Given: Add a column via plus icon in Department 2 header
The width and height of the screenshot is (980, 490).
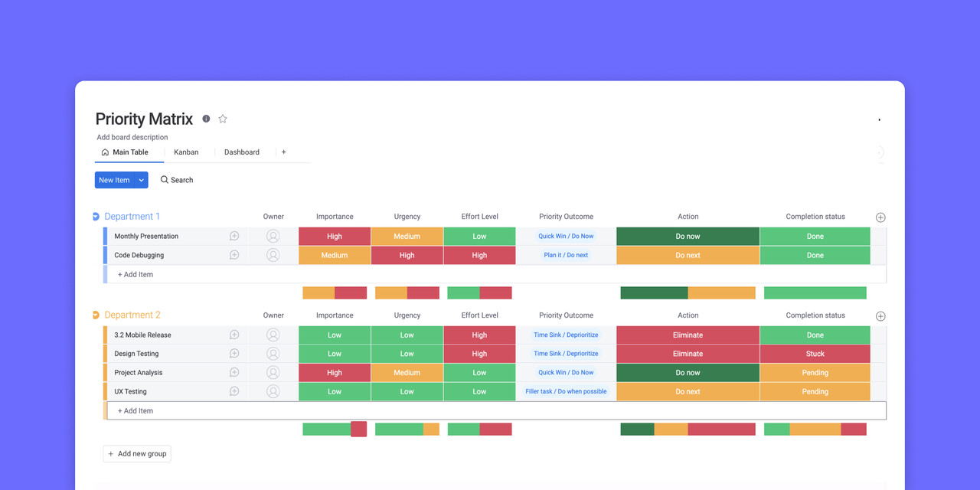Looking at the screenshot, I should pyautogui.click(x=880, y=315).
